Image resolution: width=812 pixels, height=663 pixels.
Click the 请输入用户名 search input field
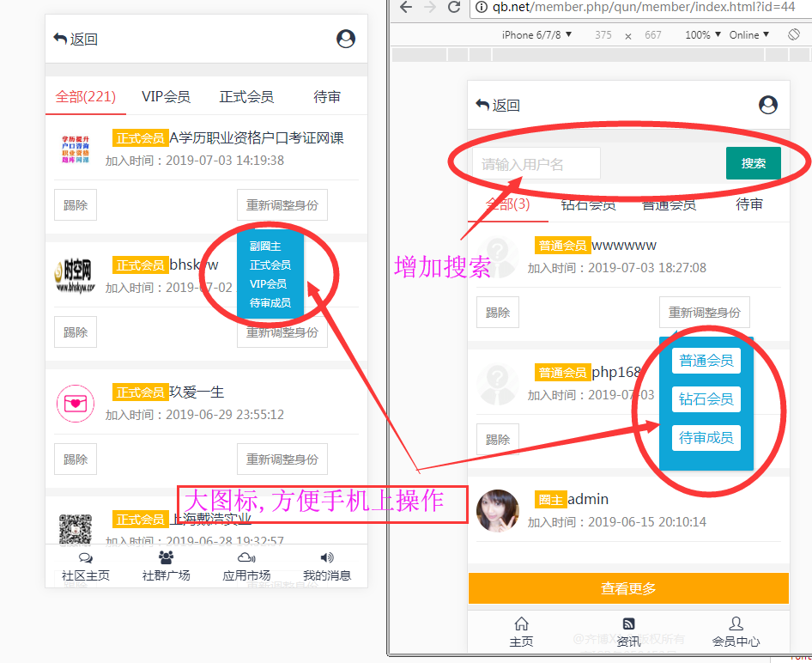[x=536, y=164]
